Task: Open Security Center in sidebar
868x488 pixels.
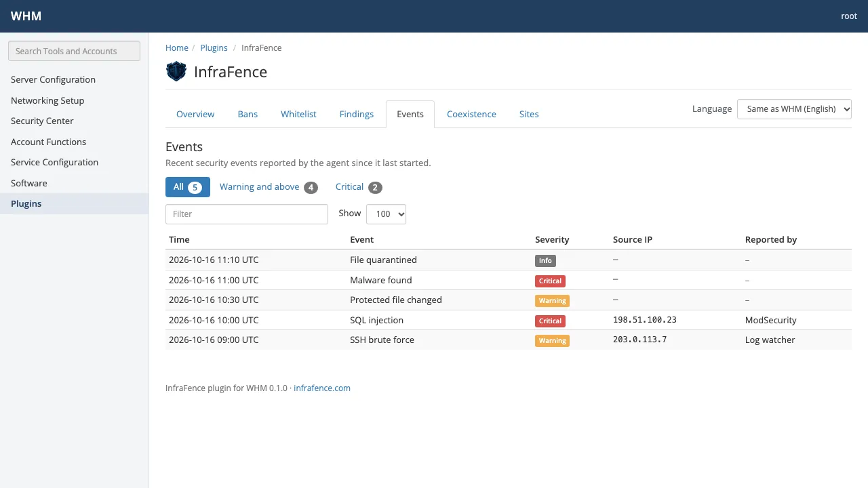Action: tap(74, 121)
